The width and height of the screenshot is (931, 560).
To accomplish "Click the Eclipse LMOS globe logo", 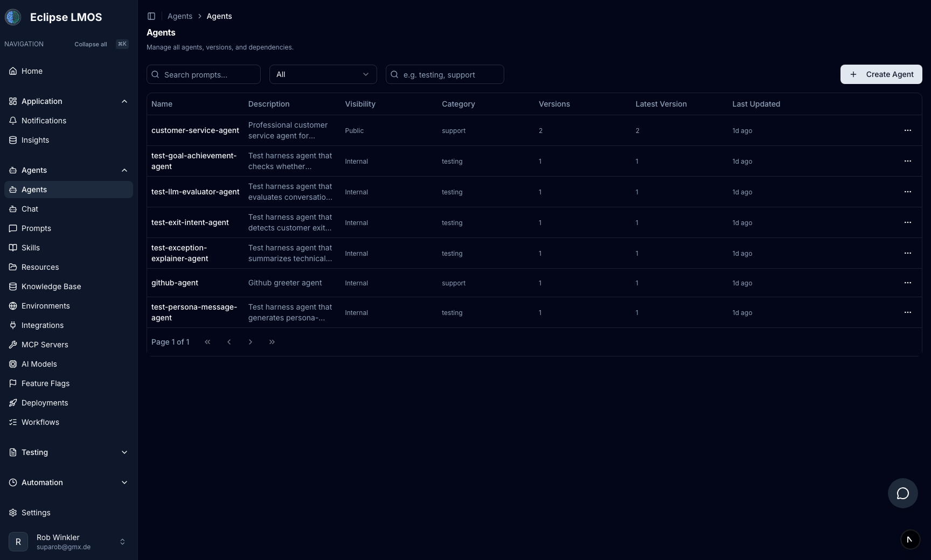I will [x=13, y=17].
